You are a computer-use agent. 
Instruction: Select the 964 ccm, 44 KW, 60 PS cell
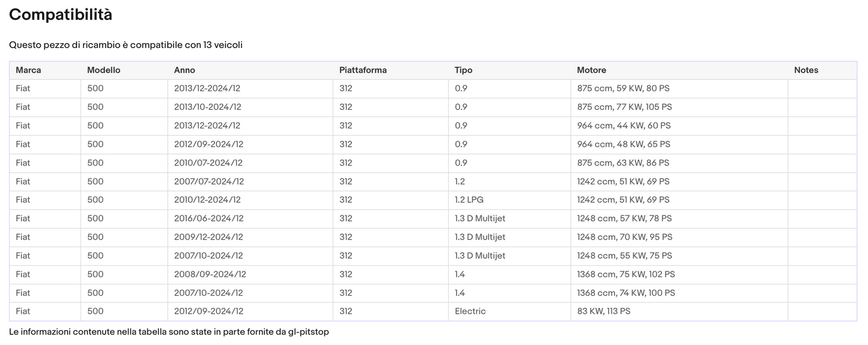[624, 126]
